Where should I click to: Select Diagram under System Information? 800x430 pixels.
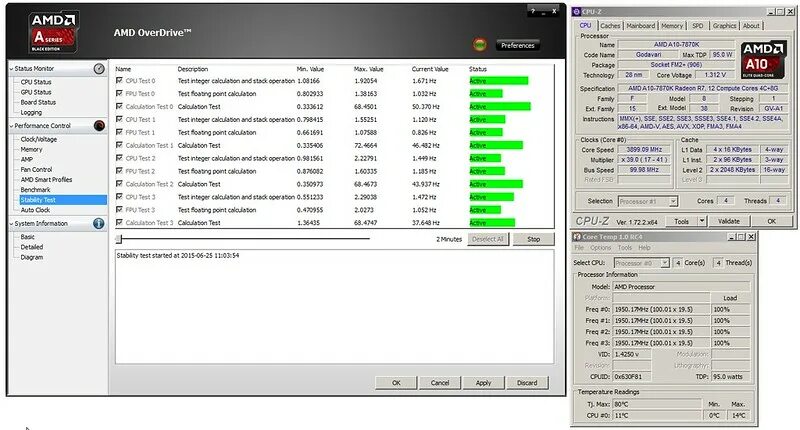(x=32, y=257)
